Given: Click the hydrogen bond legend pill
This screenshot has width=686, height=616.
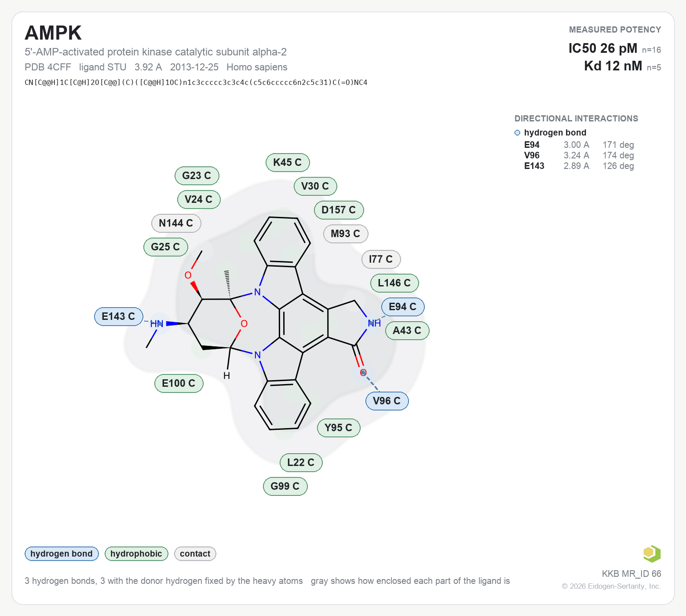Looking at the screenshot, I should point(62,554).
